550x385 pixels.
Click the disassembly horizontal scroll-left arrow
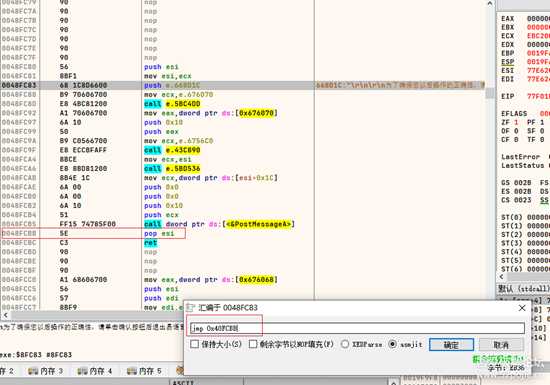pyautogui.click(x=5, y=315)
